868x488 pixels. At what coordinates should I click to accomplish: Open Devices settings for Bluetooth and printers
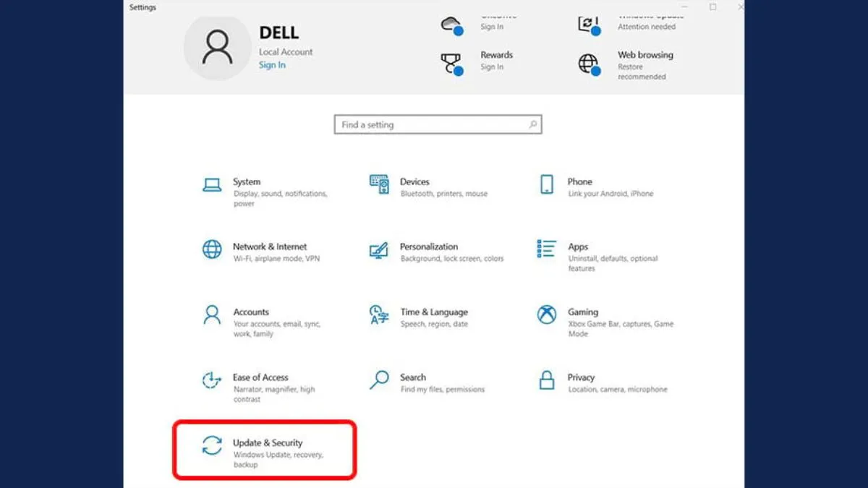(416, 187)
